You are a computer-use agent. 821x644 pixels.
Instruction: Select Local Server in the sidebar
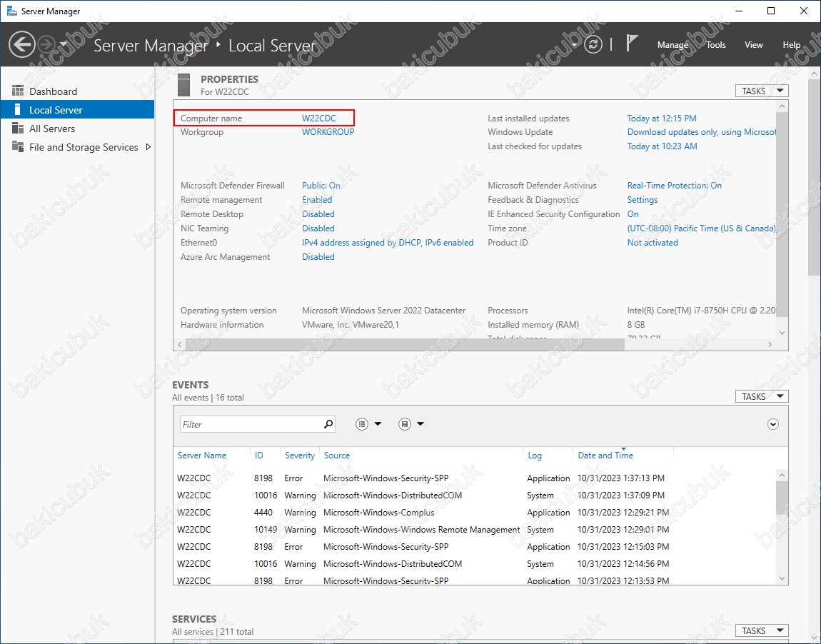[78, 110]
